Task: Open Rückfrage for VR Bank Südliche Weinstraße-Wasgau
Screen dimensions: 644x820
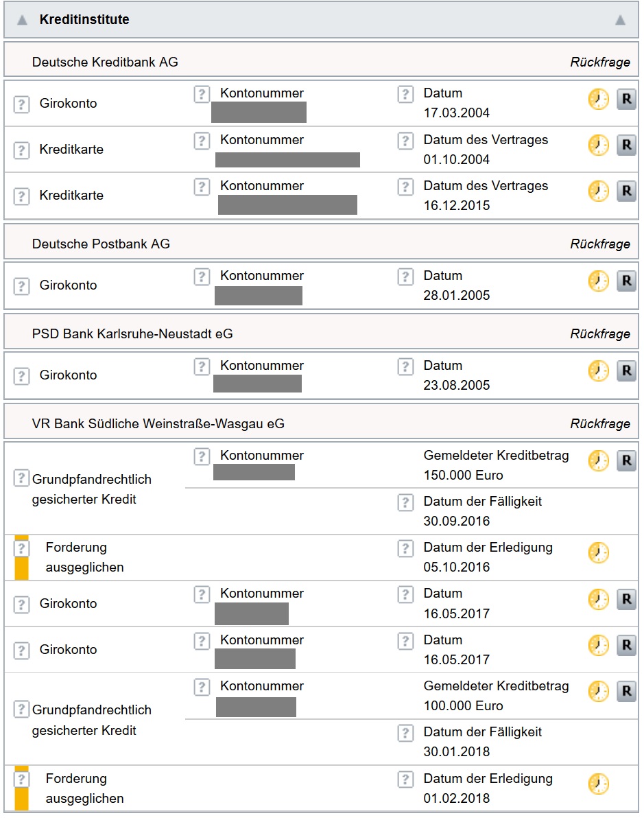Action: (599, 424)
